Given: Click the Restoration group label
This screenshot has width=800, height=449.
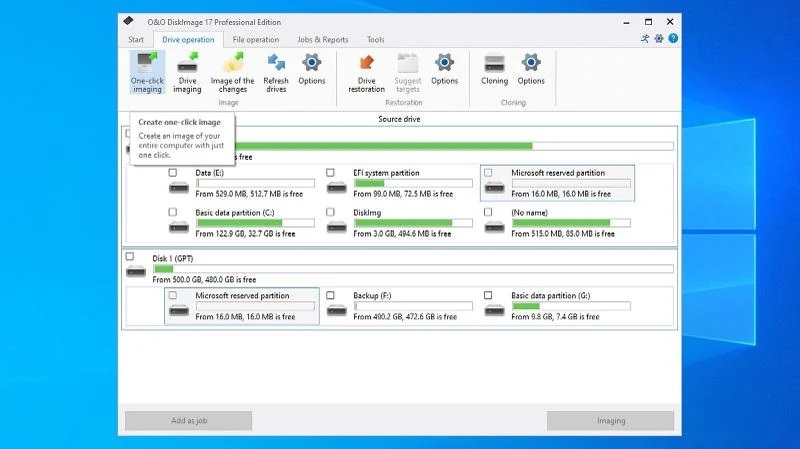Looking at the screenshot, I should (x=404, y=103).
